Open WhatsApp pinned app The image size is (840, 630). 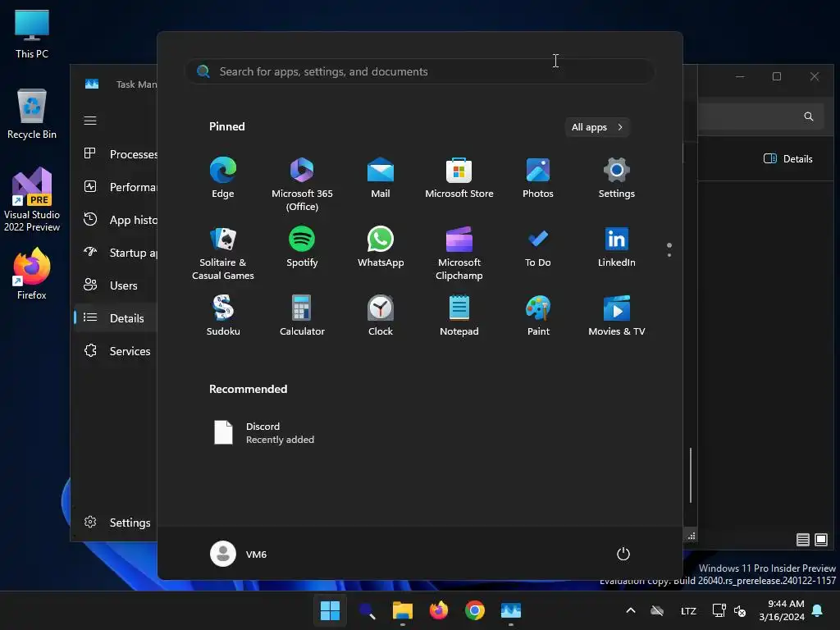pyautogui.click(x=381, y=247)
